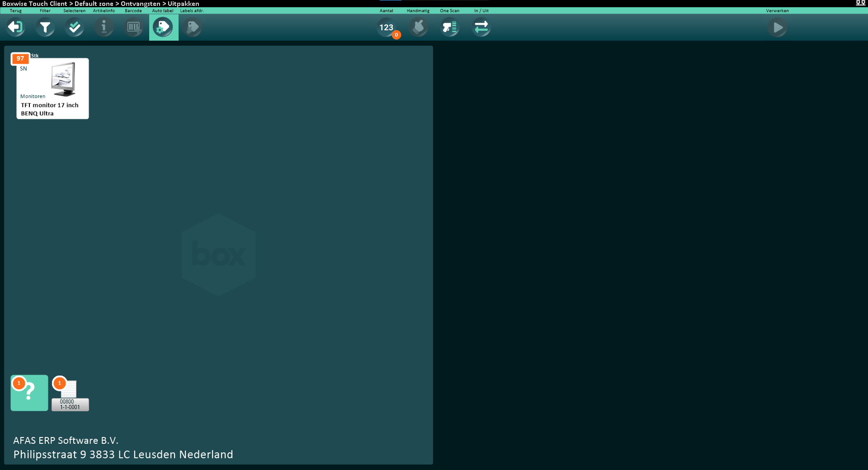The width and height of the screenshot is (868, 470).
Task: Navigate to Ontvangsten in breadcrumb
Action: point(140,4)
